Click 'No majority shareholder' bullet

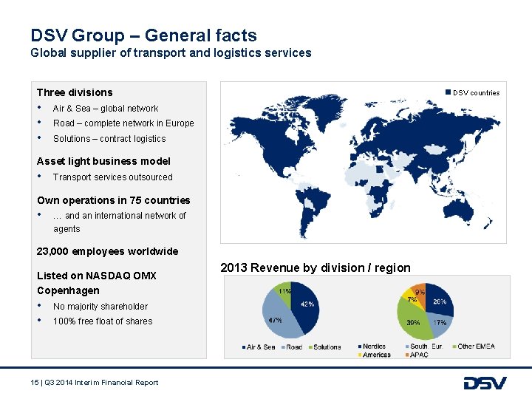[100, 307]
